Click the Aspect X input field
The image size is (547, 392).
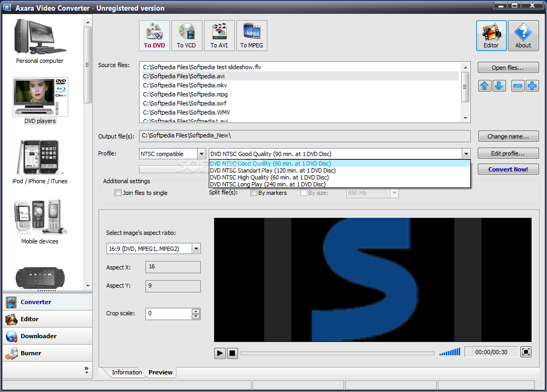173,267
